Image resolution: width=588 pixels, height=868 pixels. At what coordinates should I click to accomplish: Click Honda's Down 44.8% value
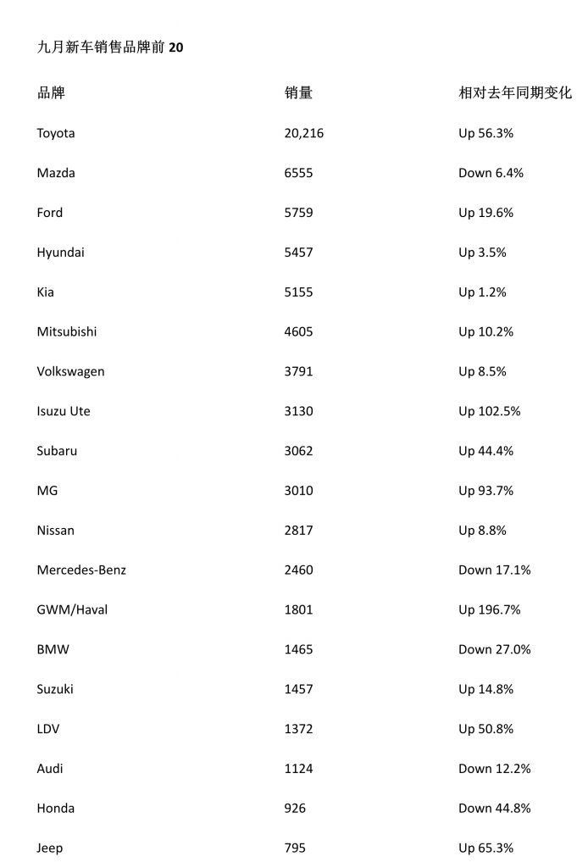pos(495,808)
